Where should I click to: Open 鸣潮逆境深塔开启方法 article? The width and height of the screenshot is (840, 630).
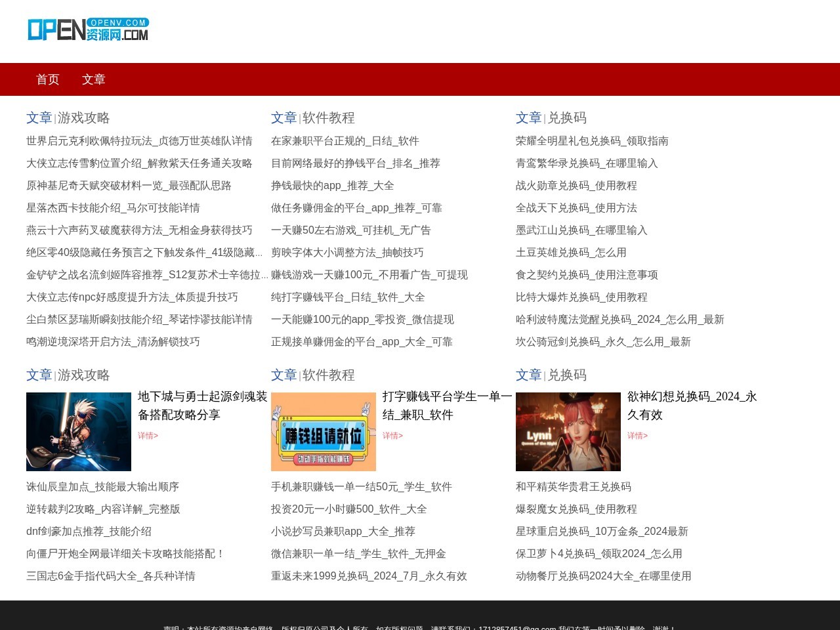pos(113,342)
